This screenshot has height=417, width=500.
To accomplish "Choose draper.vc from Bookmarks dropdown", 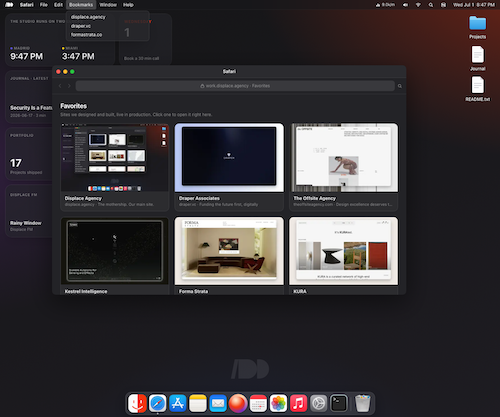I will click(81, 26).
